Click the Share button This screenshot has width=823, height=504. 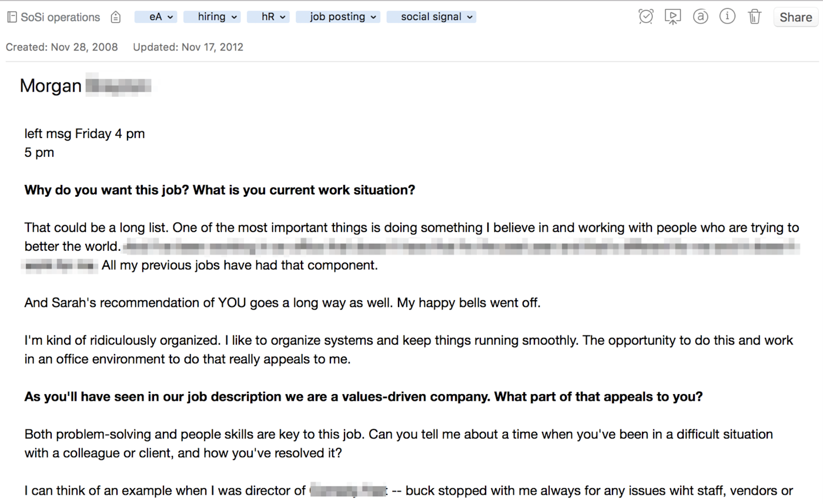pos(795,18)
